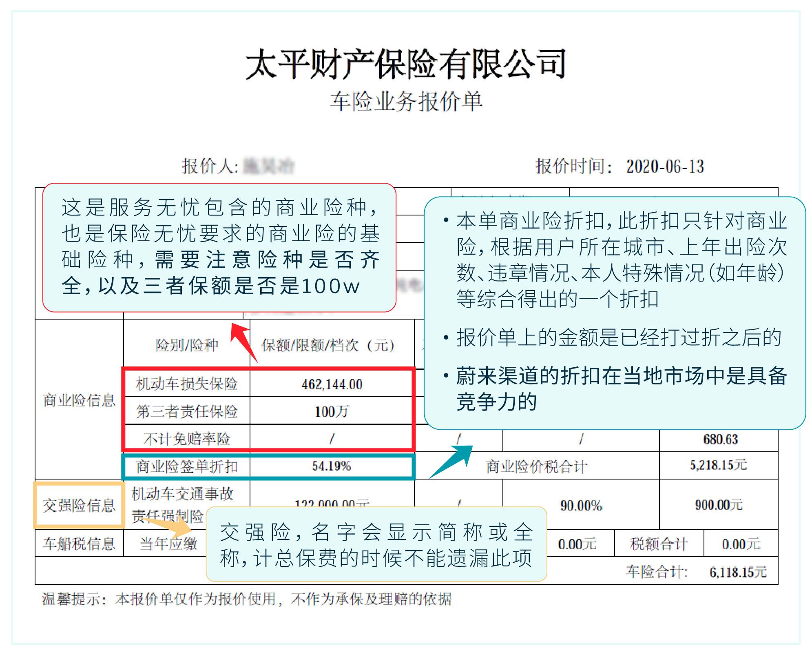This screenshot has height=655, width=812.
Task: Click the yellow-bordered callout about 交强险
Action: click(x=376, y=544)
